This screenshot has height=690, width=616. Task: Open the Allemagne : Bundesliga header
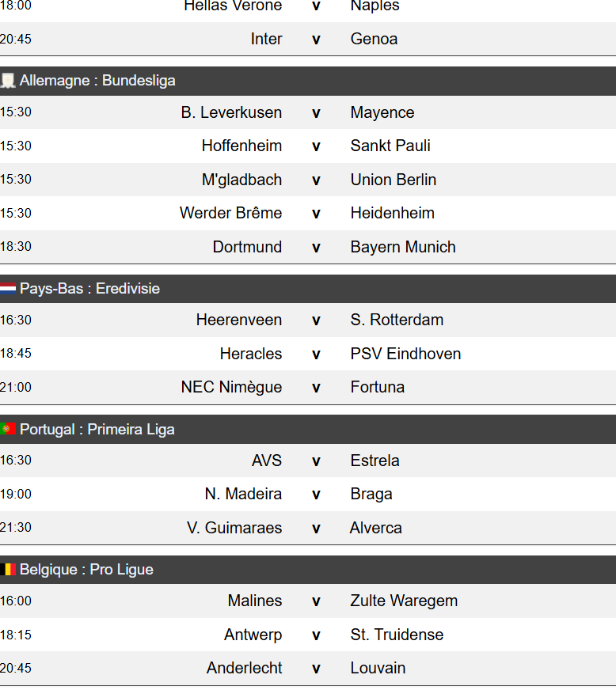pos(97,81)
